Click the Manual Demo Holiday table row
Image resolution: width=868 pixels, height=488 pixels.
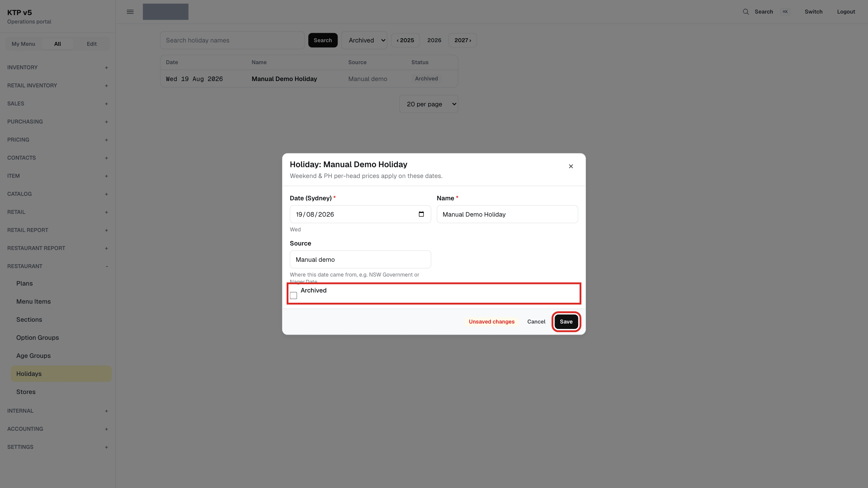[x=309, y=79]
